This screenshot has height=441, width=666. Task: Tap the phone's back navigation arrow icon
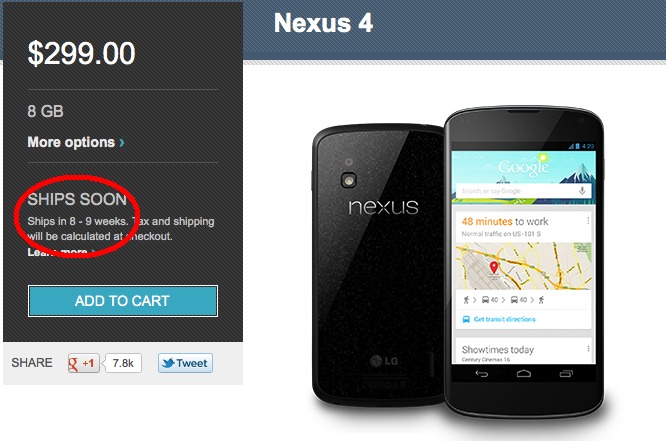481,373
